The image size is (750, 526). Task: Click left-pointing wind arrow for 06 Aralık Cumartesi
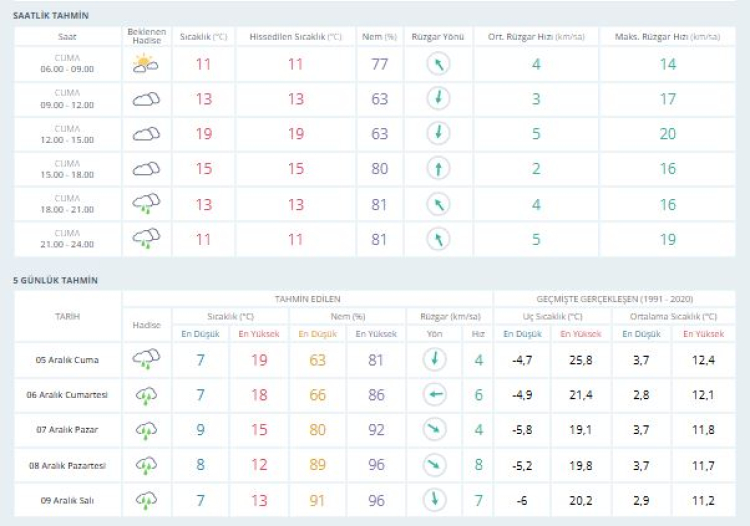click(x=436, y=395)
